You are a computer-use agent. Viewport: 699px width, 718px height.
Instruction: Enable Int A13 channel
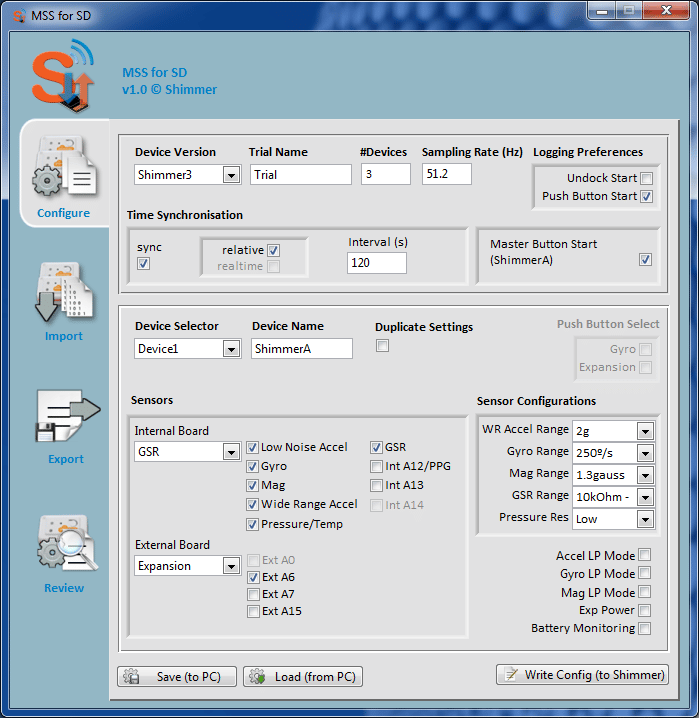pyautogui.click(x=376, y=485)
